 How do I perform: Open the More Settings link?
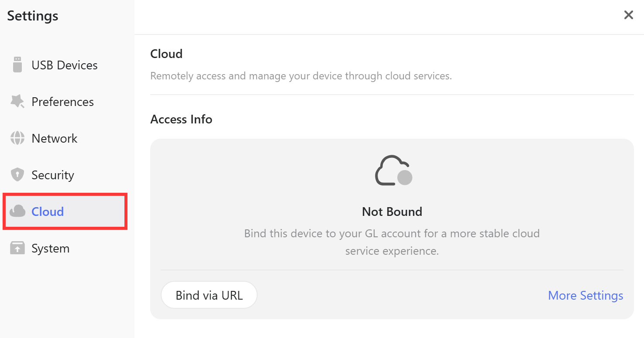tap(585, 295)
